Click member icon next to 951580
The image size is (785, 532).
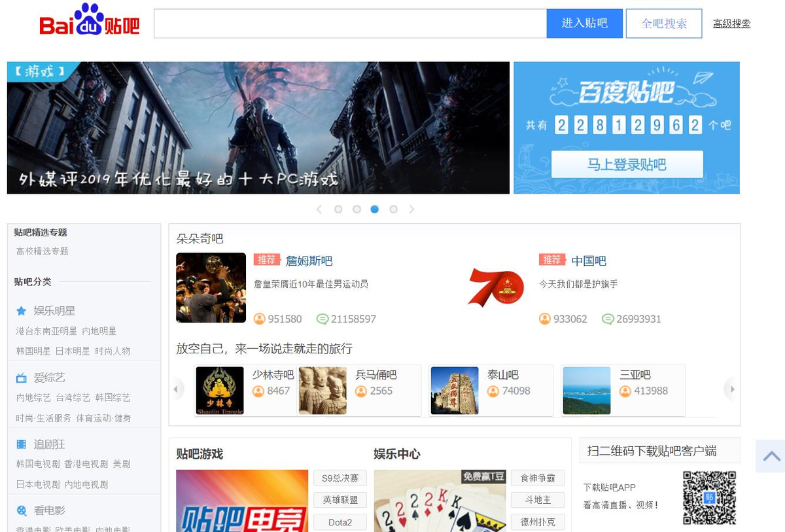click(x=260, y=319)
